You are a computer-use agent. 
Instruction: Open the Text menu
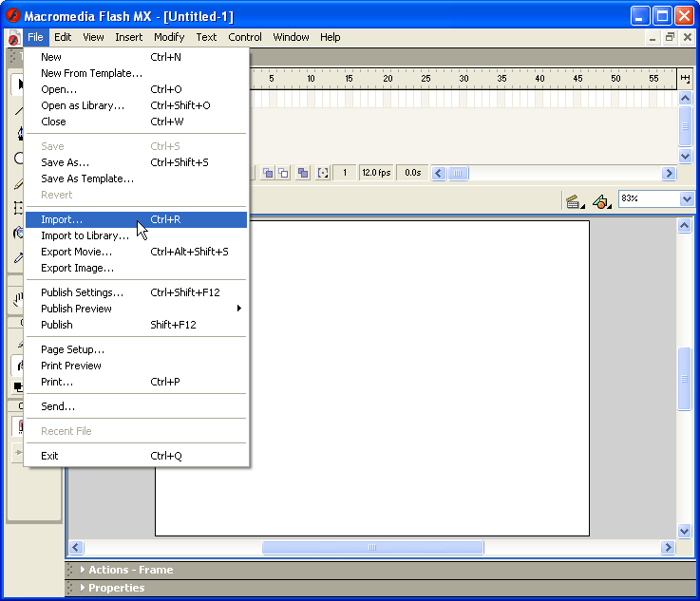(x=206, y=37)
